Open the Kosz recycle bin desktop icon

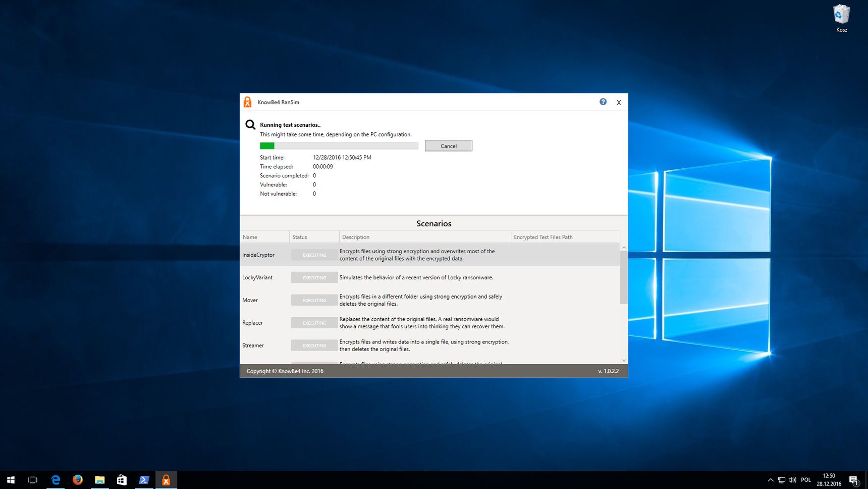coord(841,19)
